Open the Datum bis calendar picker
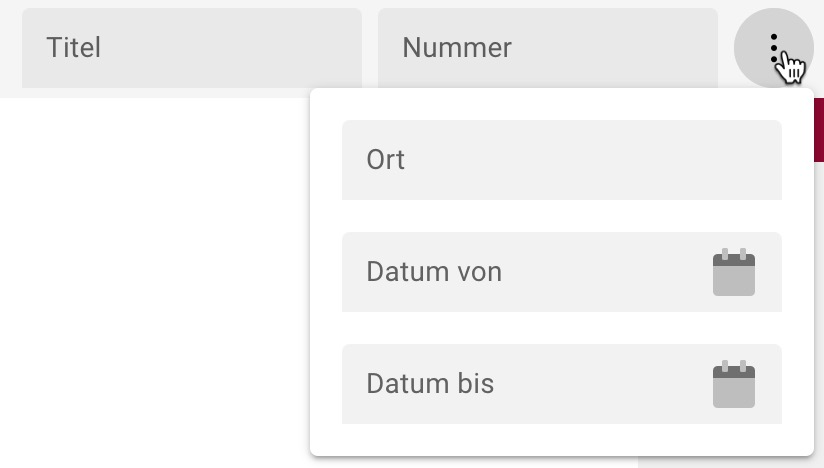The image size is (824, 468). (733, 385)
